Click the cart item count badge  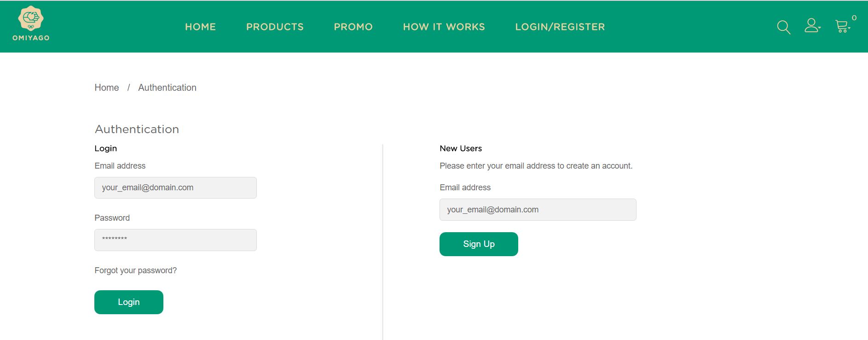(x=854, y=18)
